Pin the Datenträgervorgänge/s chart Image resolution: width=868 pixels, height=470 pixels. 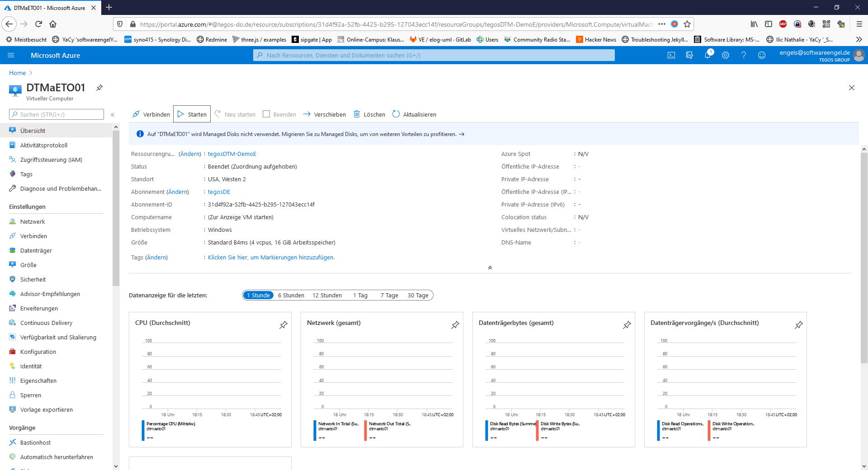coord(799,325)
